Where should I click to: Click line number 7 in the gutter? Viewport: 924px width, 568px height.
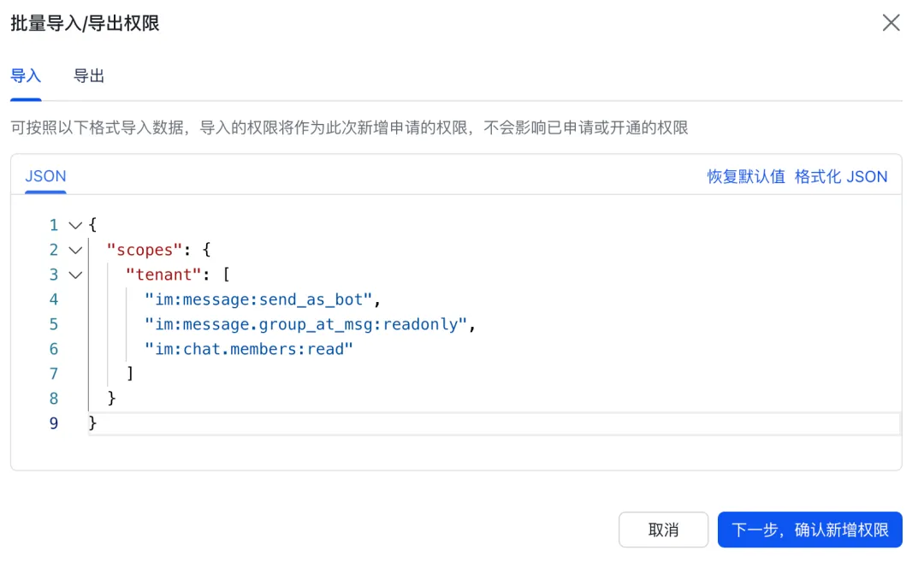[54, 374]
